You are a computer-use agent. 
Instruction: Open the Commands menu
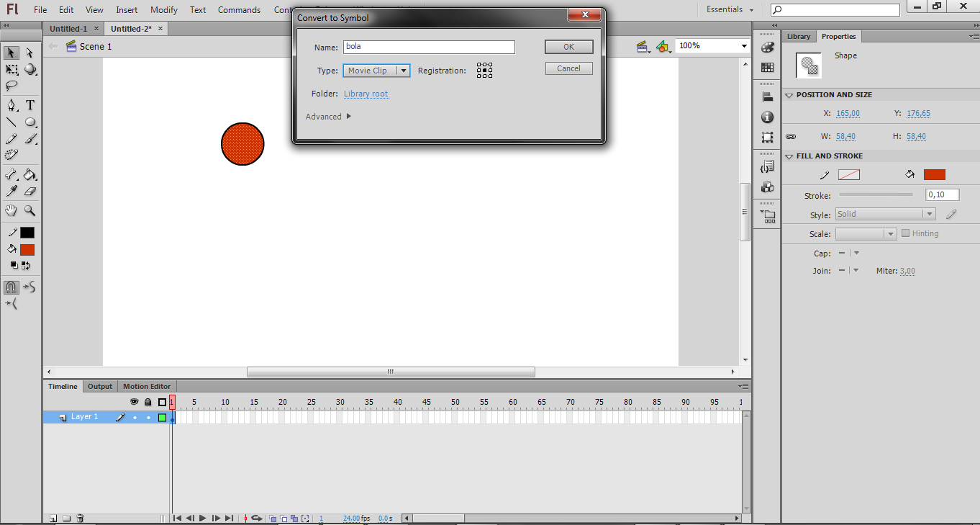tap(240, 10)
